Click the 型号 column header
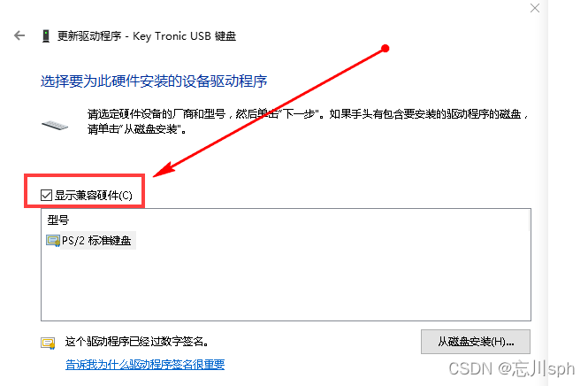Screen dimensions: 588x386 click(x=58, y=220)
